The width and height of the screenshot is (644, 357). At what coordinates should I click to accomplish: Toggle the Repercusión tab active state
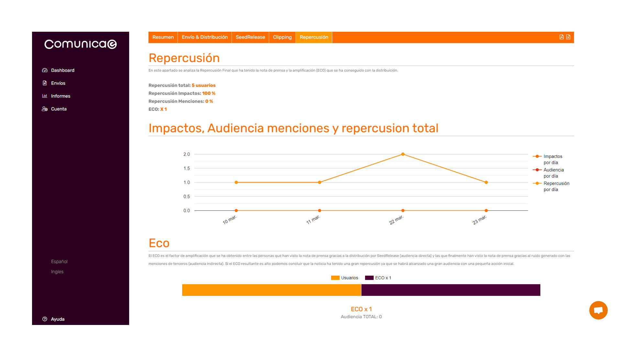(x=314, y=37)
